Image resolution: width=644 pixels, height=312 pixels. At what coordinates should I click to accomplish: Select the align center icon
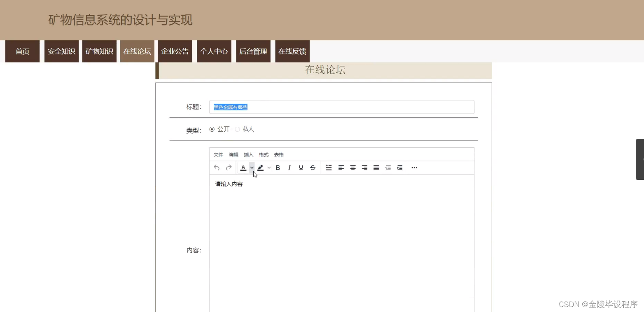click(352, 168)
